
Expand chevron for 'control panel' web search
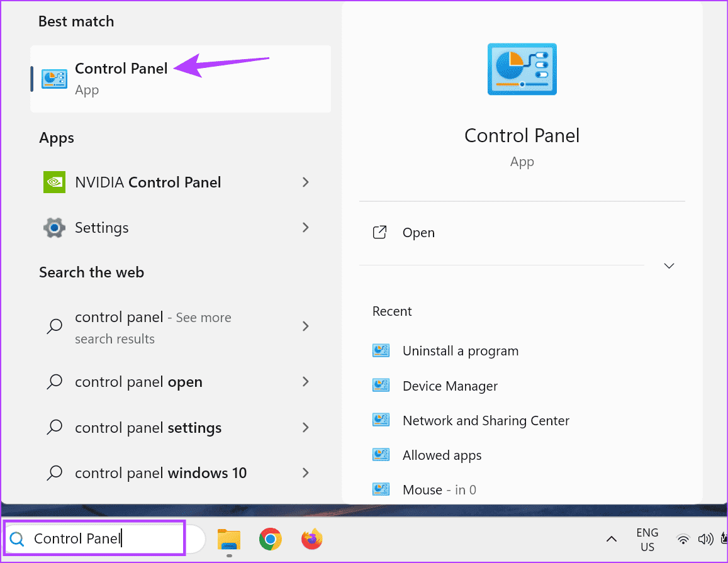tap(306, 326)
